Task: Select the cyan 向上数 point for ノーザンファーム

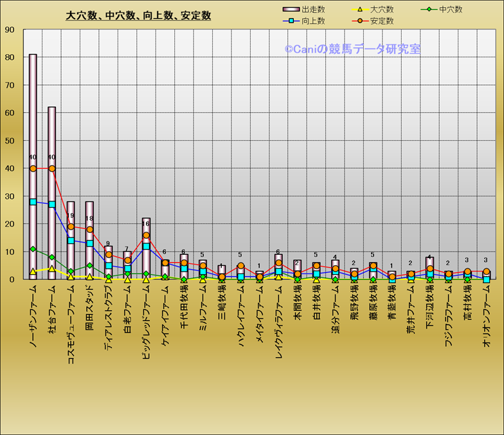Action: point(33,202)
